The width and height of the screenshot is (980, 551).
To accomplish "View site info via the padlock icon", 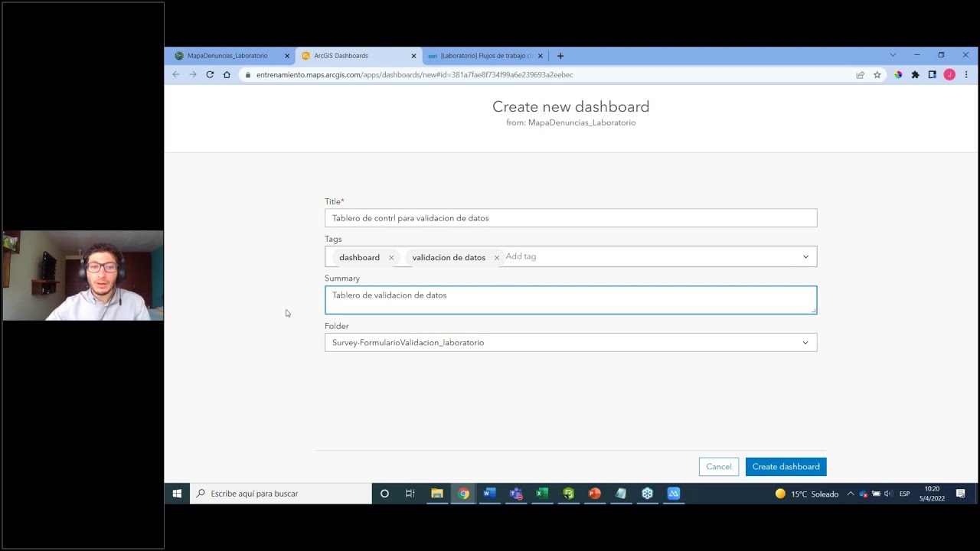I will pos(247,75).
